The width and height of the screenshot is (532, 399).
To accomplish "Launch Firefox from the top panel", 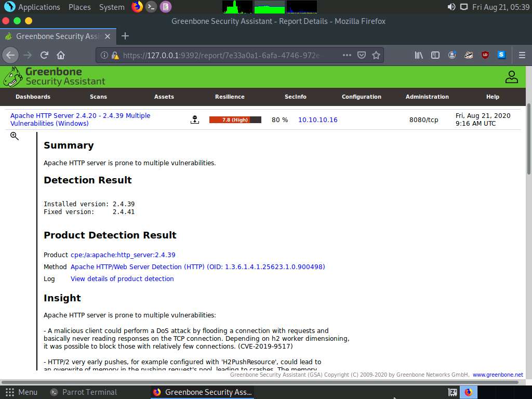I will pyautogui.click(x=137, y=7).
